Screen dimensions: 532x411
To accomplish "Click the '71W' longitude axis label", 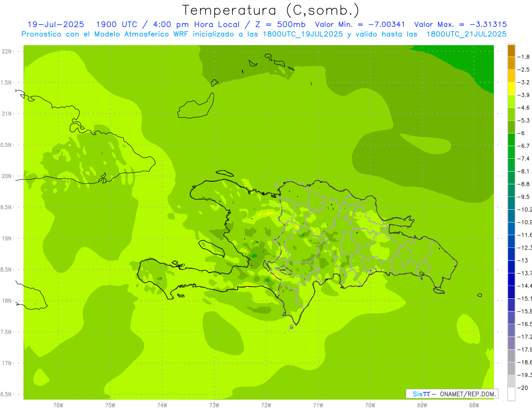I will 318,405.
